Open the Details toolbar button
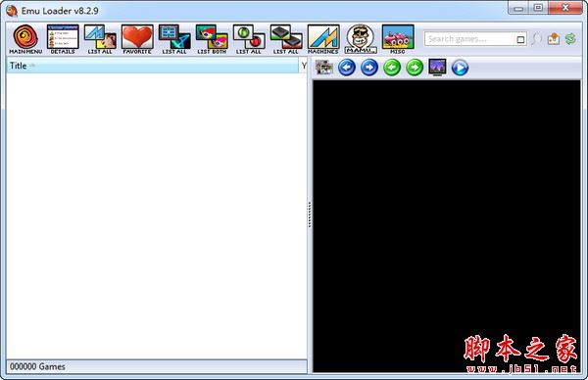Viewport: 588px width, 380px height. click(x=63, y=39)
